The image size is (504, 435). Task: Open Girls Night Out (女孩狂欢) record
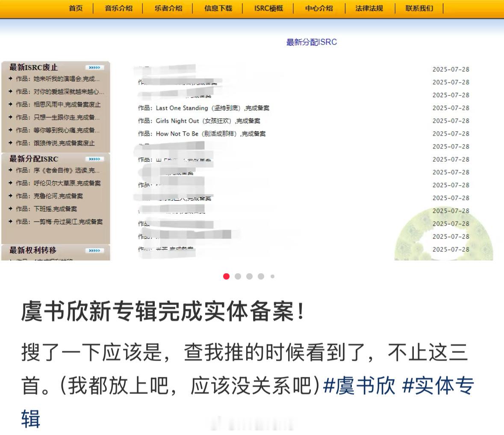[199, 121]
